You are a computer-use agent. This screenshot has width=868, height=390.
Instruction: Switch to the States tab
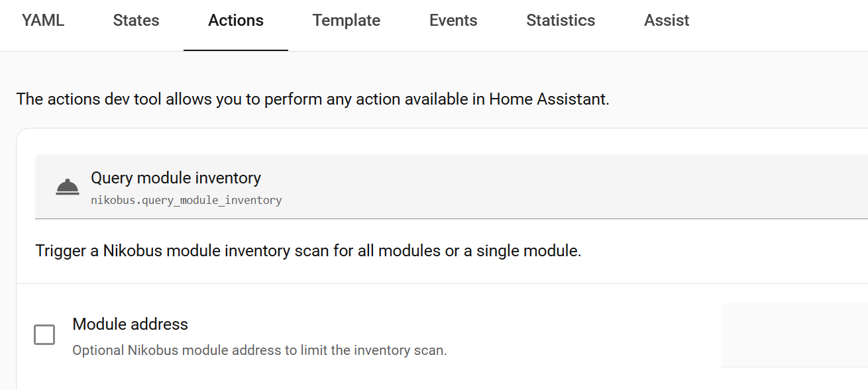click(x=136, y=21)
